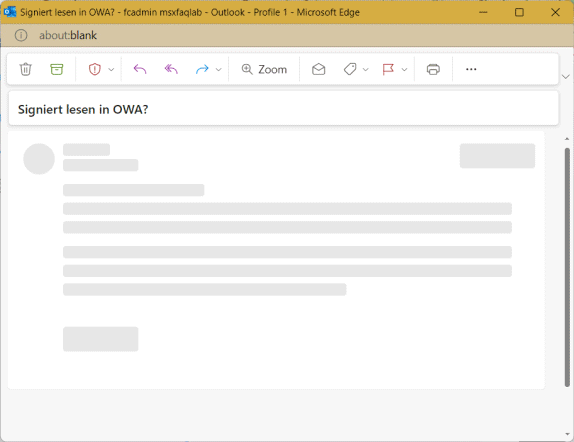The height and width of the screenshot is (442, 574).
Task: Delete the message with the trash icon
Action: pyautogui.click(x=26, y=69)
